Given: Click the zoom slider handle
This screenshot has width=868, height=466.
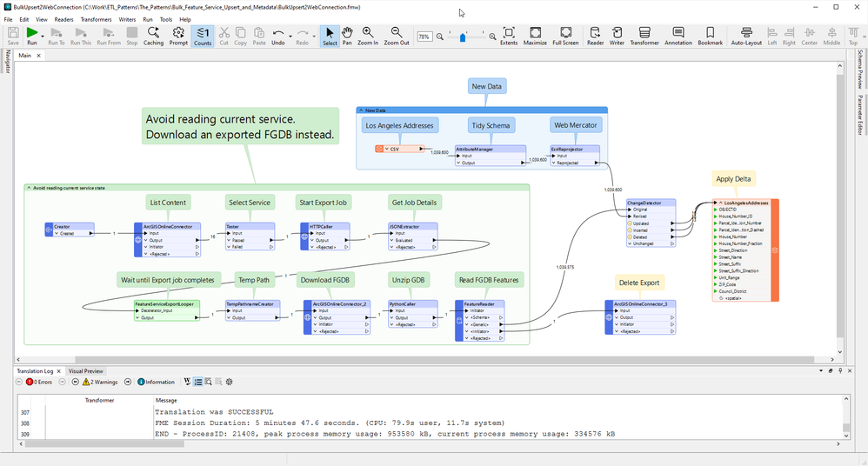Looking at the screenshot, I should tap(463, 37).
